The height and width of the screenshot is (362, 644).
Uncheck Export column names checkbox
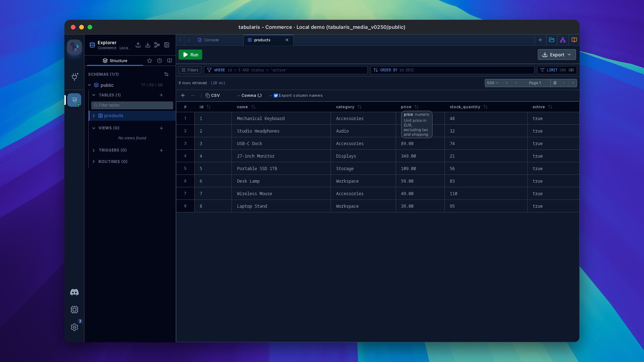click(276, 96)
